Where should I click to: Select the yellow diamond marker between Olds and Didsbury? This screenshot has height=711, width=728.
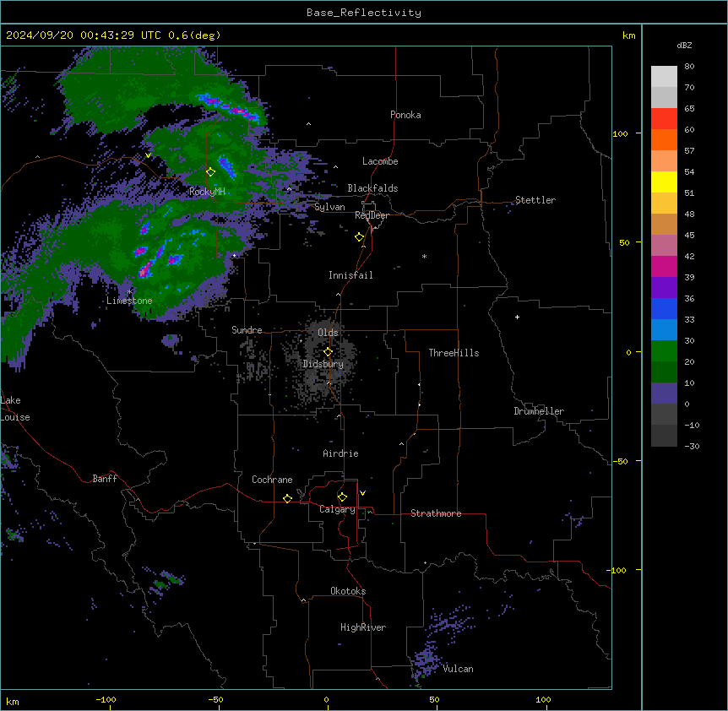click(328, 351)
